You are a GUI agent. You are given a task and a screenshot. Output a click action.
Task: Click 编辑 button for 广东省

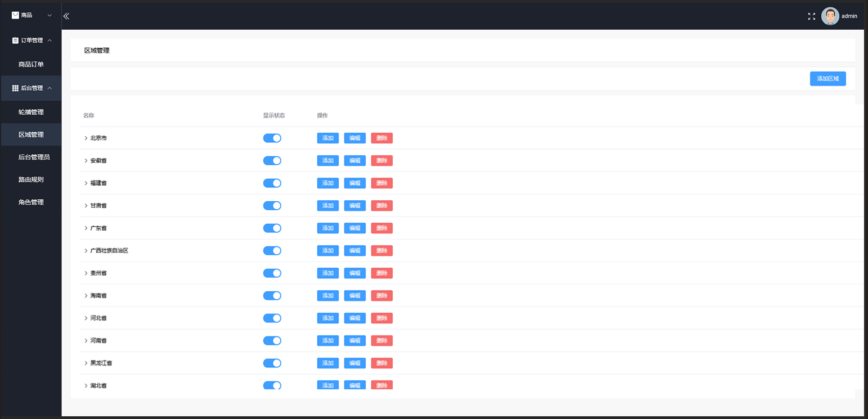click(355, 228)
